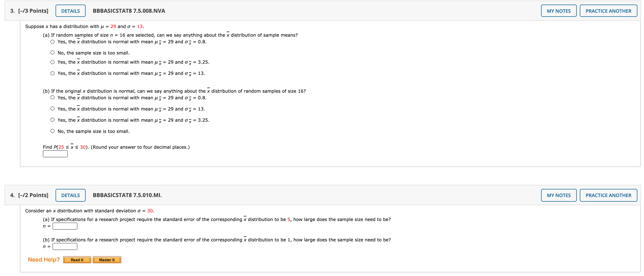The height and width of the screenshot is (276, 644).
Task: Open MY NOTES for question 4
Action: click(559, 195)
